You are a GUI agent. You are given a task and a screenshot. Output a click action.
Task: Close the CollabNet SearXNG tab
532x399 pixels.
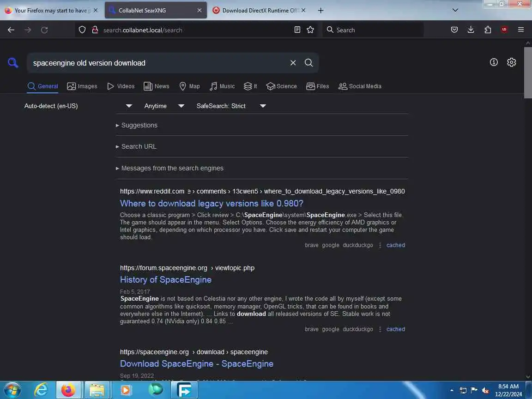pyautogui.click(x=199, y=11)
